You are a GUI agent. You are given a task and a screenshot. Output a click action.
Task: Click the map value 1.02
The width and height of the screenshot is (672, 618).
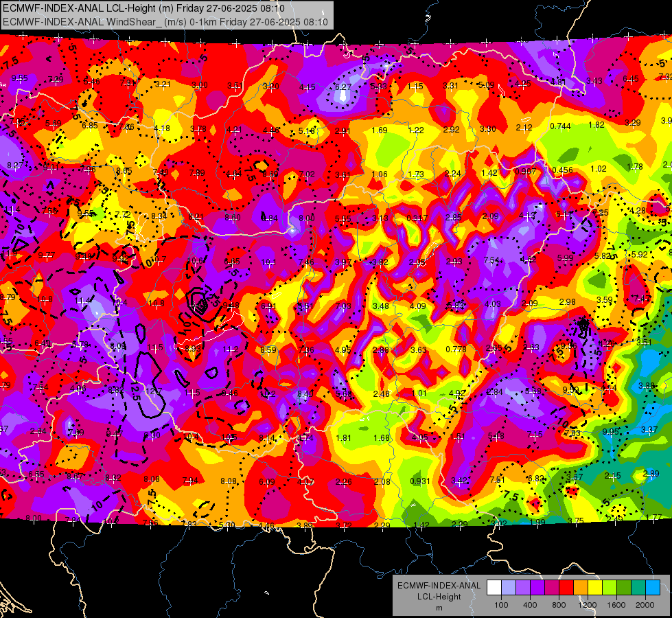pyautogui.click(x=599, y=169)
